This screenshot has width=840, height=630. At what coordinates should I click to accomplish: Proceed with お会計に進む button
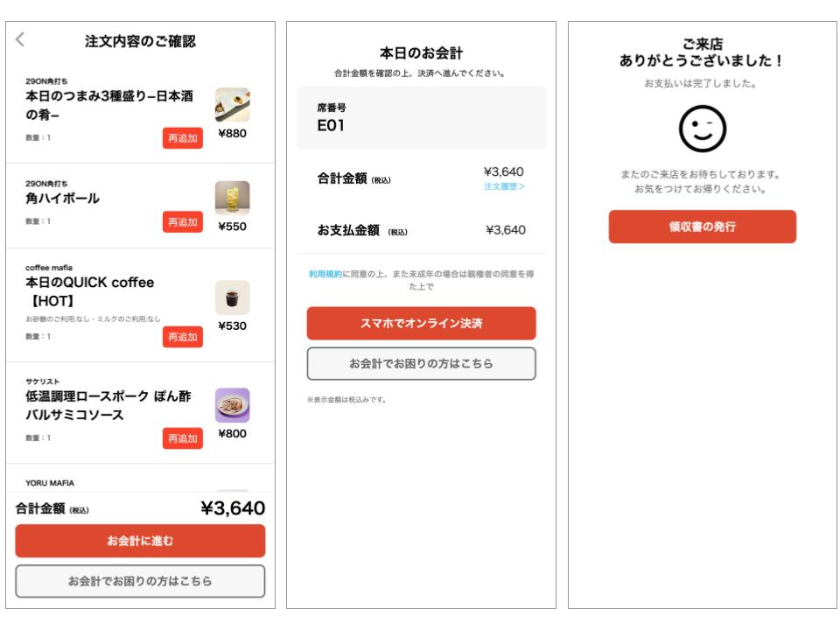pos(140,541)
